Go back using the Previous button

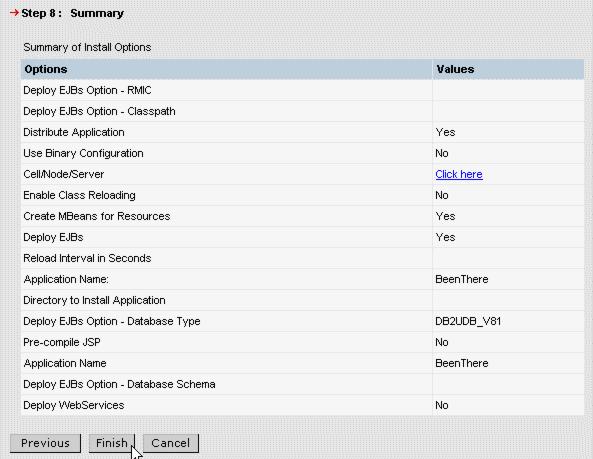pyautogui.click(x=45, y=443)
